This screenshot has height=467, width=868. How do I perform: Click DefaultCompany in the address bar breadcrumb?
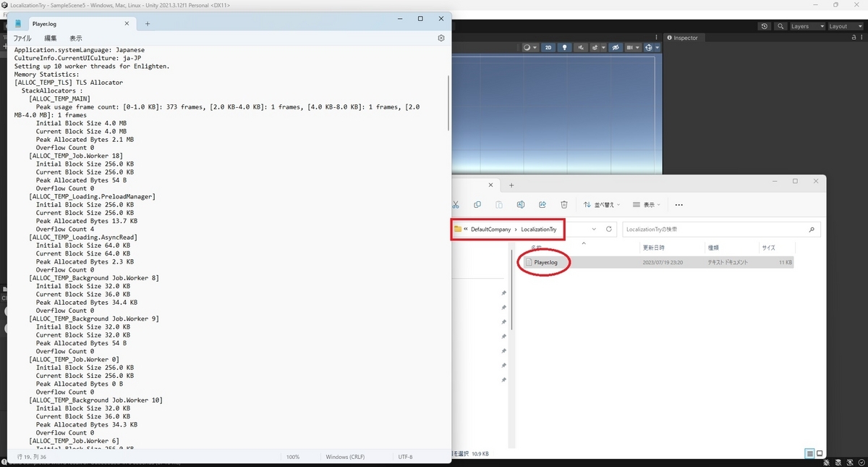492,229
